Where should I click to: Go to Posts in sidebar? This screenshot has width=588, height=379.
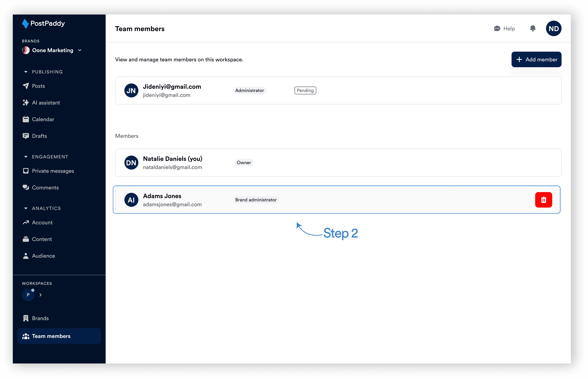(38, 86)
